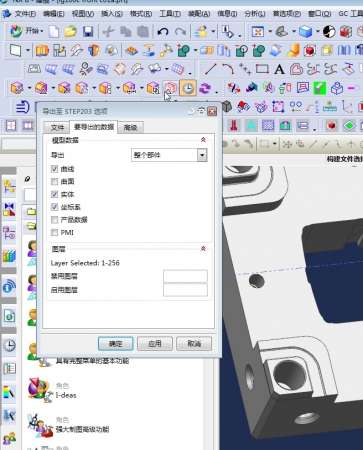This screenshot has width=363, height=450.
Task: Click the green checkmark toolbar icon
Action: click(x=319, y=88)
